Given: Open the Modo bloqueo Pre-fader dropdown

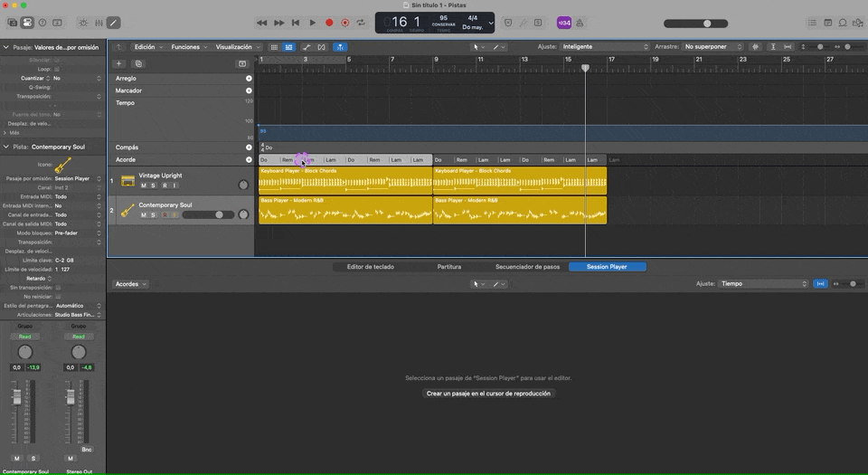Looking at the screenshot, I should pyautogui.click(x=78, y=233).
